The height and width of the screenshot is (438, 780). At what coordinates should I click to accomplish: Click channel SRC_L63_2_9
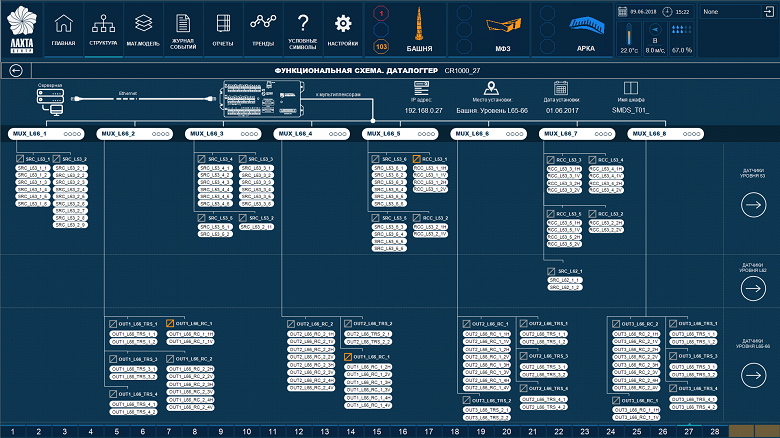tap(70, 225)
